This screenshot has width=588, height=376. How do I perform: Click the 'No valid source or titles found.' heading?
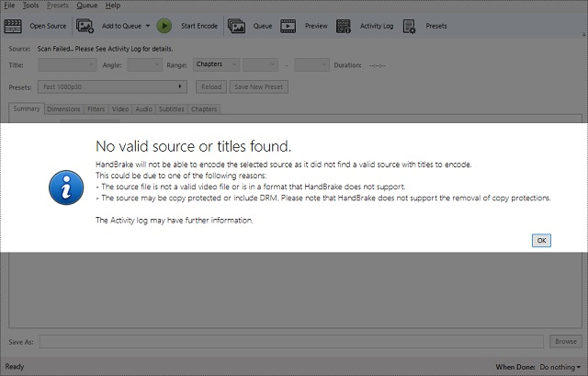click(x=194, y=146)
